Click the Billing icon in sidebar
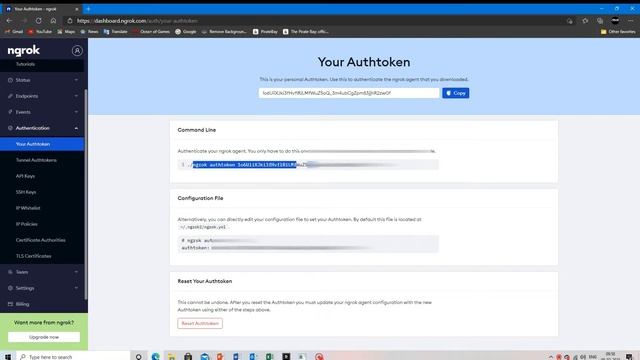 10,304
